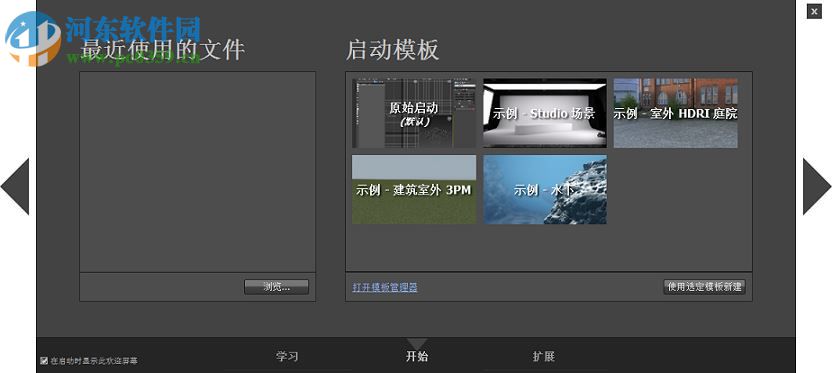
Task: Switch to the 开始 tab
Action: click(x=417, y=357)
